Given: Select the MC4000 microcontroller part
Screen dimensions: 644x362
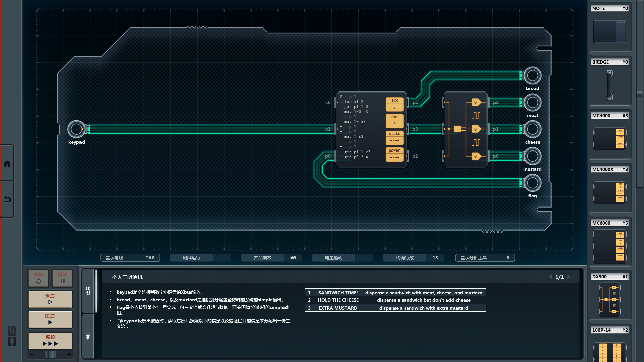Looking at the screenshot, I should tap(609, 138).
